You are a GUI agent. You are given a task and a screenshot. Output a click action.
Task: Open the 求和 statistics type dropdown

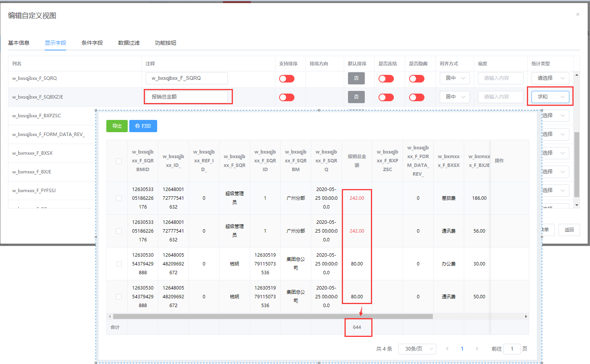click(550, 97)
